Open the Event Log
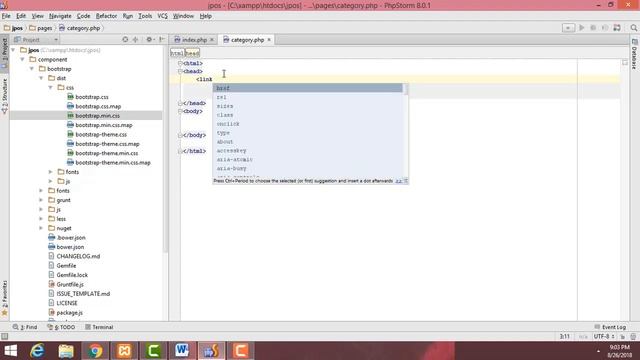The image size is (640, 360). (610, 327)
